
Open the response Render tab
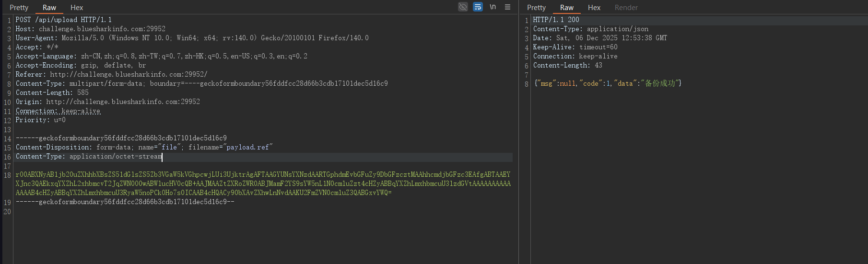point(626,8)
